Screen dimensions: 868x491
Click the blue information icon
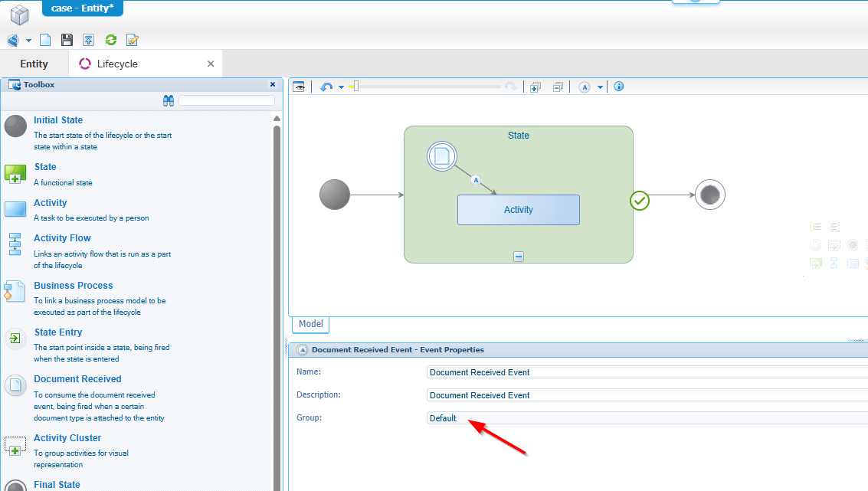(x=619, y=87)
